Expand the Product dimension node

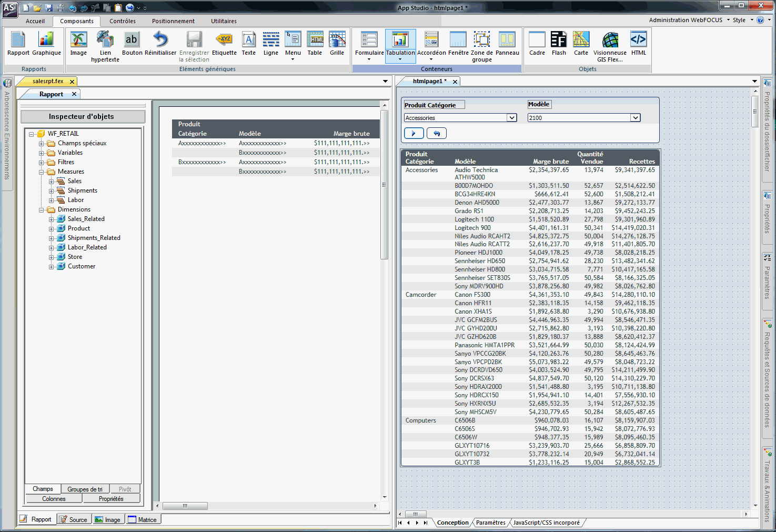51,228
